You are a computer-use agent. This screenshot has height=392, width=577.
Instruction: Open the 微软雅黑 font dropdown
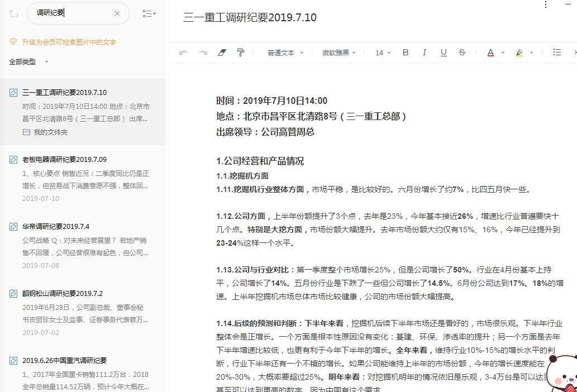(338, 52)
